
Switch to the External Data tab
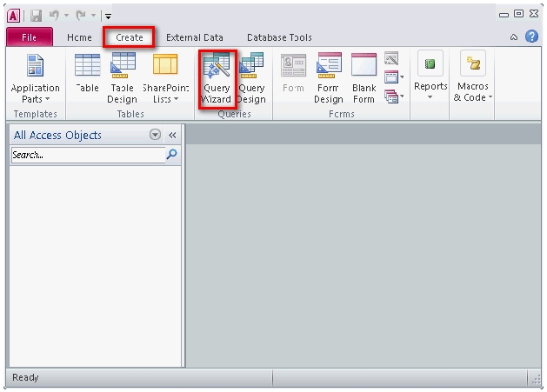click(x=194, y=37)
